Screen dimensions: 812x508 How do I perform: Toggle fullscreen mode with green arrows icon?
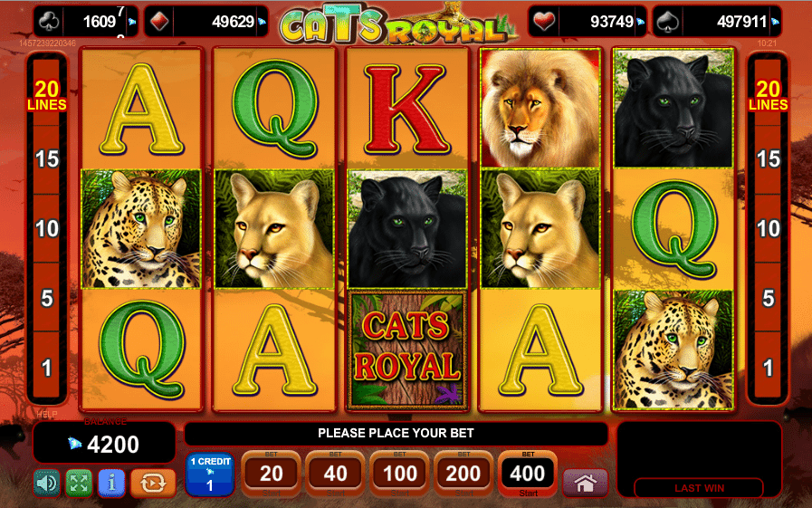click(x=79, y=484)
